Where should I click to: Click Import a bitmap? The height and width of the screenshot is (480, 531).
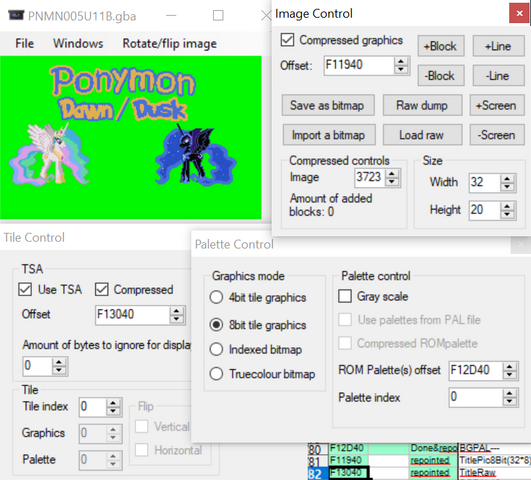tap(329, 135)
